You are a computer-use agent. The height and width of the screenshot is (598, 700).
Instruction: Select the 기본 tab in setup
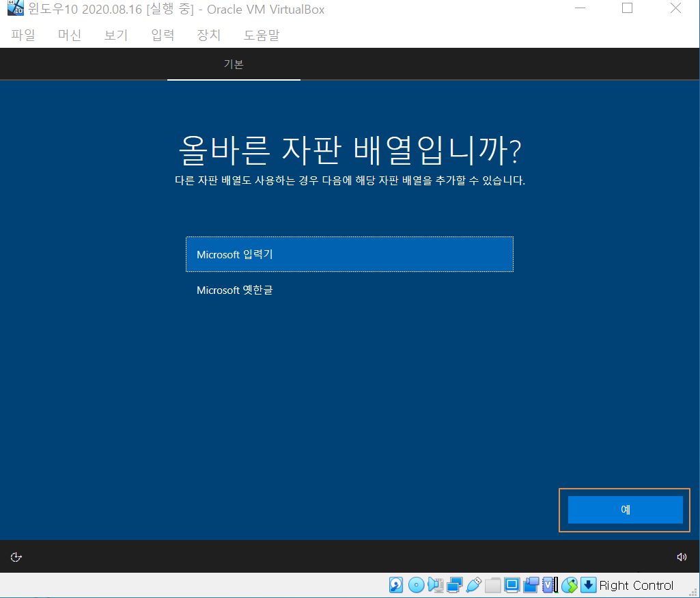tap(234, 64)
